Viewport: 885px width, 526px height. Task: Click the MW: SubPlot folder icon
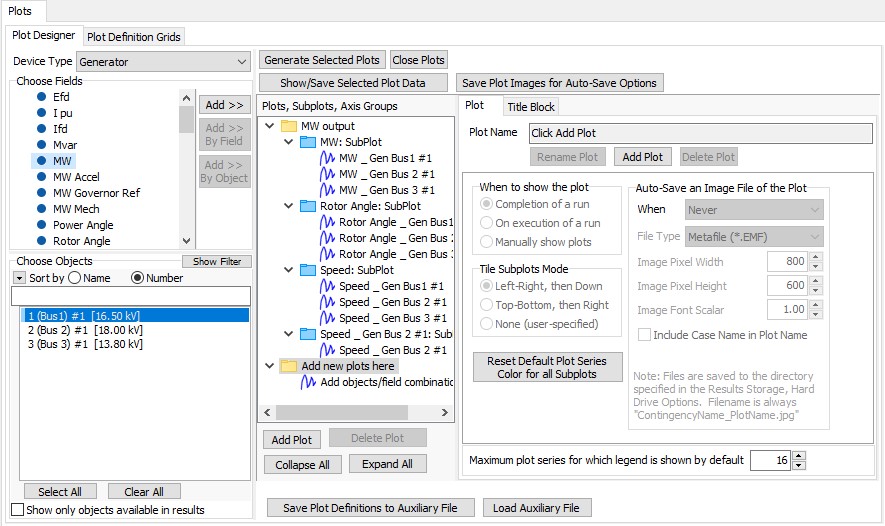point(308,142)
